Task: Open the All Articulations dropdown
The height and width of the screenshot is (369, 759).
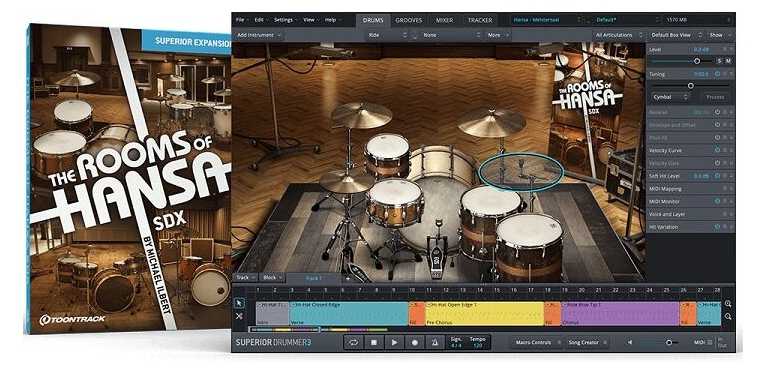Action: 619,35
